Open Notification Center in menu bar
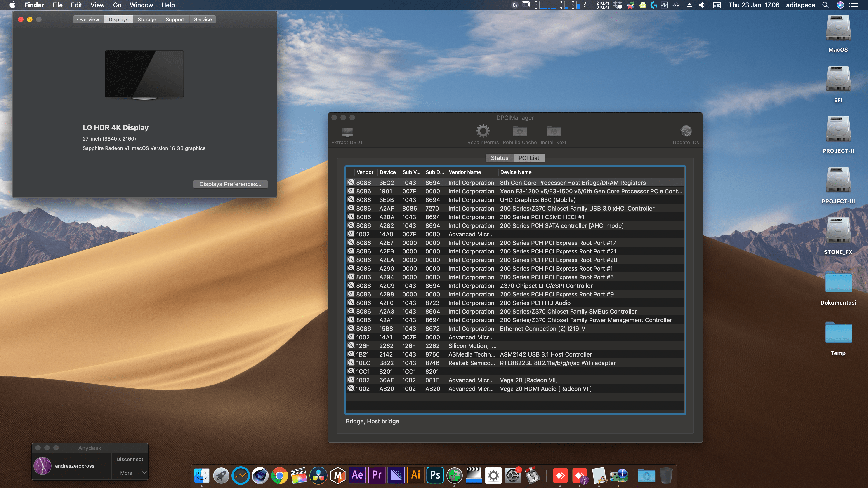 (854, 5)
